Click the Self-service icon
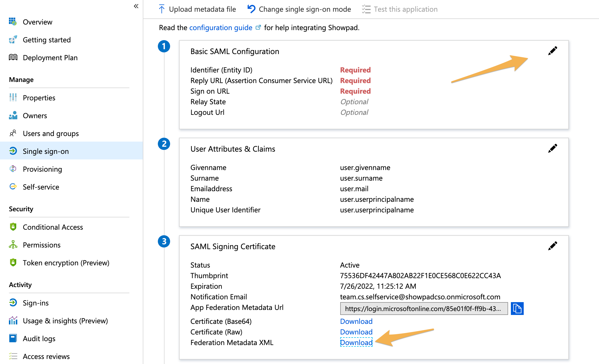This screenshot has width=599, height=364. (13, 186)
